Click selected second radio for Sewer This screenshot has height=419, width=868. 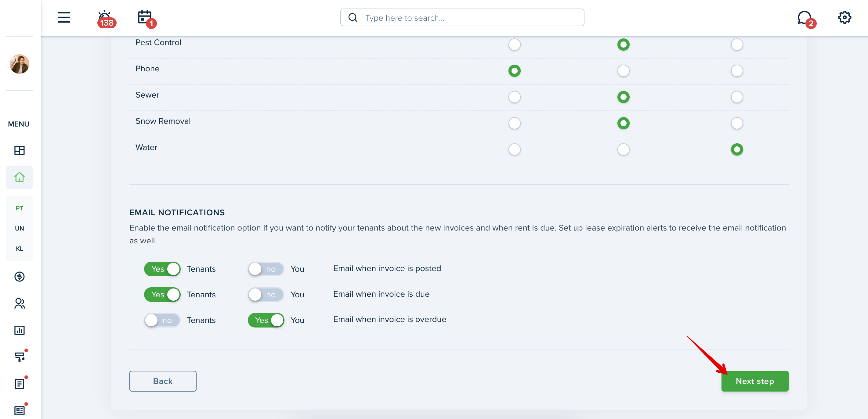(x=623, y=97)
